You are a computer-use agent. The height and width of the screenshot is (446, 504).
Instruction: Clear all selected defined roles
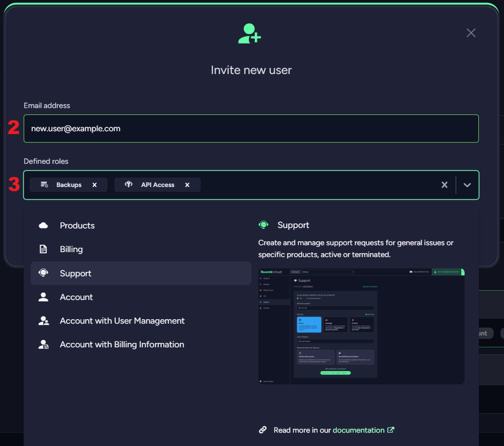[x=444, y=185]
